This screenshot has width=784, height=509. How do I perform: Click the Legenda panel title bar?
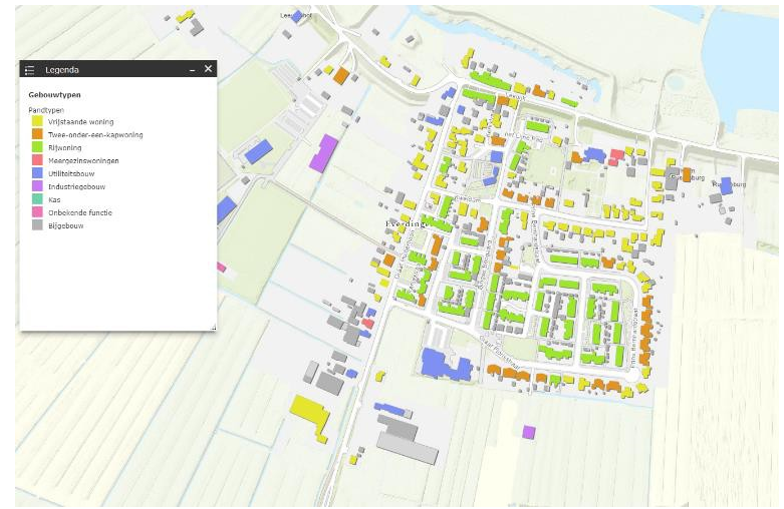pyautogui.click(x=110, y=69)
